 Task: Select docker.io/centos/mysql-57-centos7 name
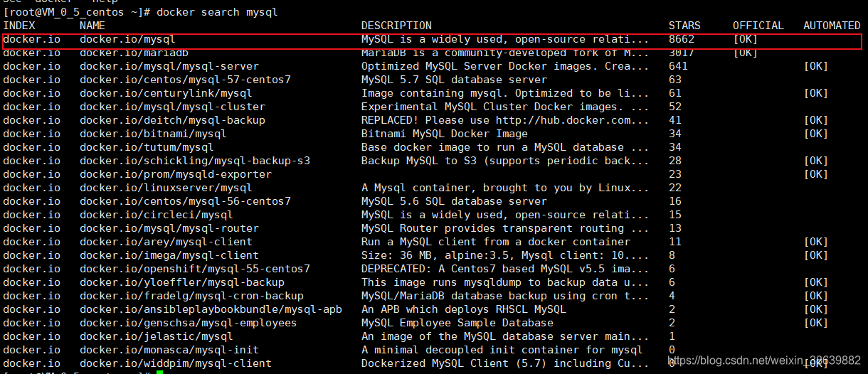(x=185, y=80)
